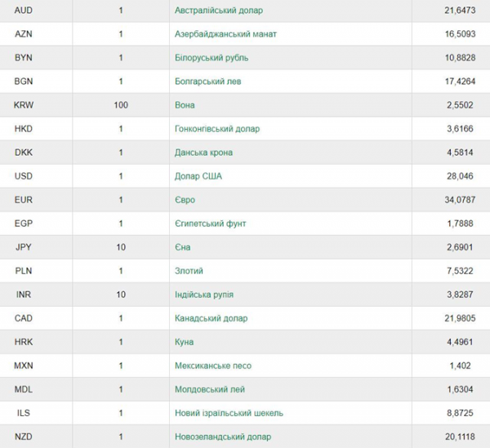This screenshot has height=448, width=490.
Task: Select the Молдовський лей link
Action: (210, 389)
